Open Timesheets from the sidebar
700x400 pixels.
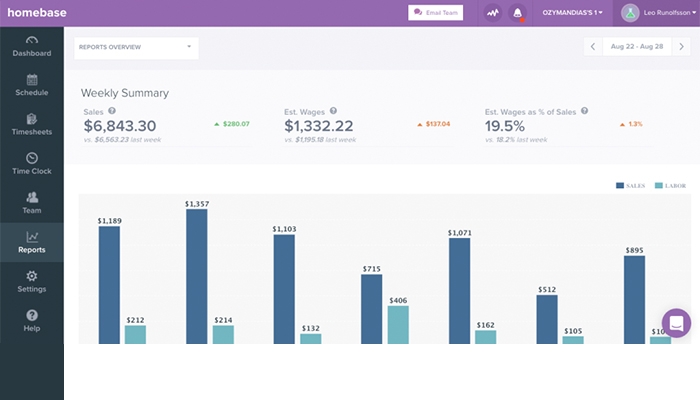click(x=32, y=119)
